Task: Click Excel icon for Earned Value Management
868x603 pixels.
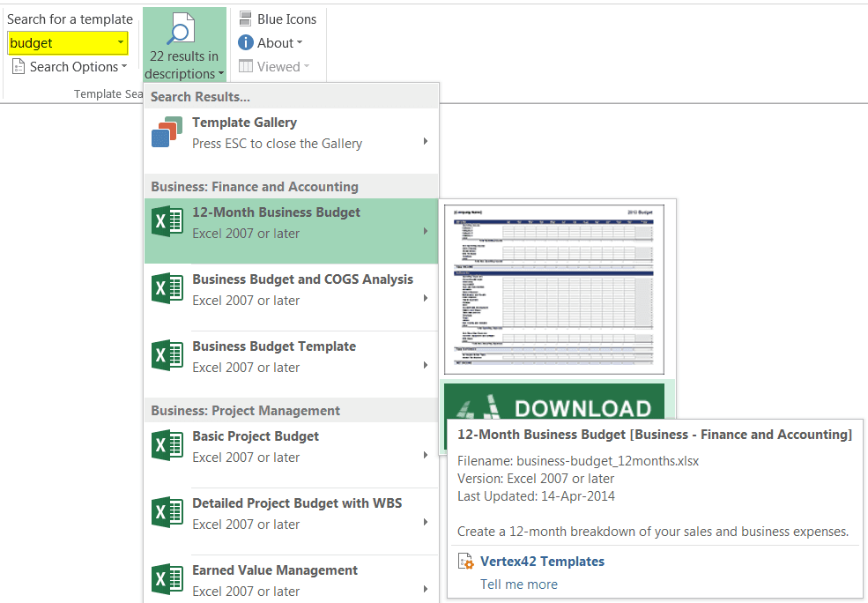Action: click(x=167, y=579)
